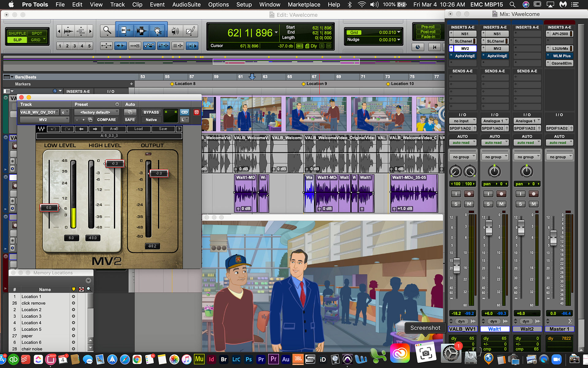The width and height of the screenshot is (588, 368).
Task: Click MV2 plugin undo arrow
Action: (x=53, y=129)
